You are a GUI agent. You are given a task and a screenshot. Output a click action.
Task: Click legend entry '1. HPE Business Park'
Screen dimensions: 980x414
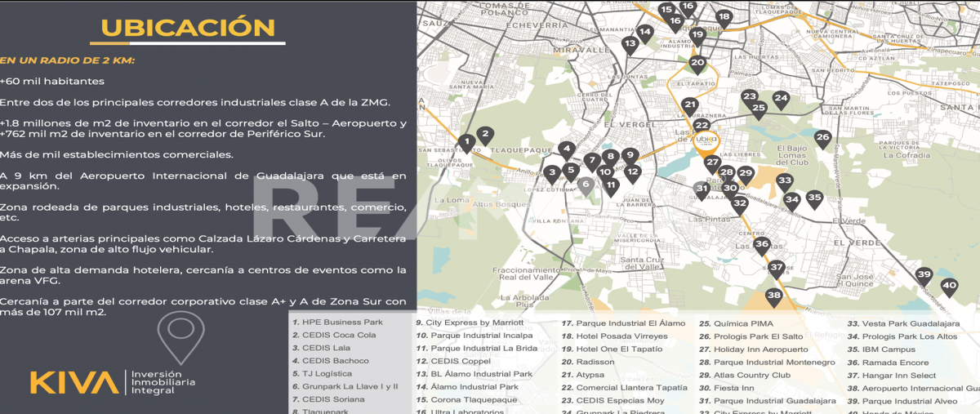tap(337, 323)
